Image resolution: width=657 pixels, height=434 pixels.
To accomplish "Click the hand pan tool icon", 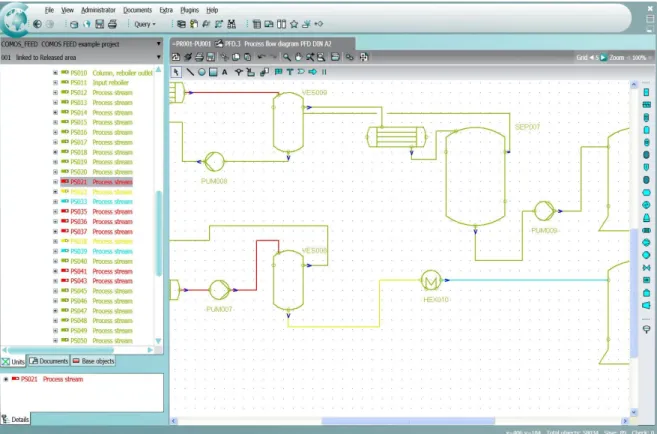I will point(298,57).
